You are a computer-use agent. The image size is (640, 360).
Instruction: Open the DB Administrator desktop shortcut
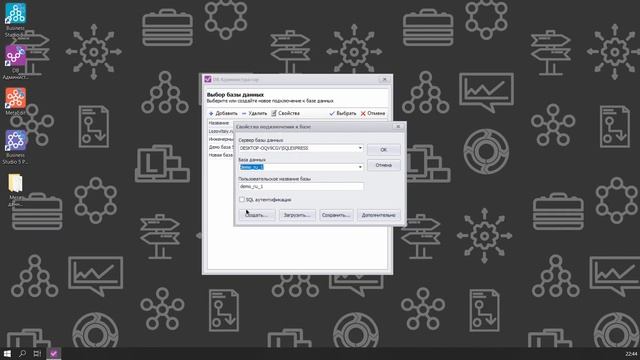(16, 62)
